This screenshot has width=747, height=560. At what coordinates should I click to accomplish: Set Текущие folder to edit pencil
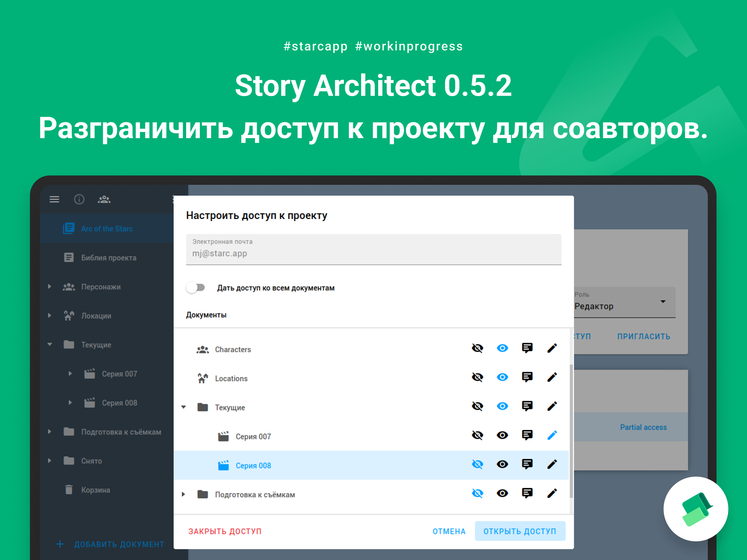coord(552,406)
